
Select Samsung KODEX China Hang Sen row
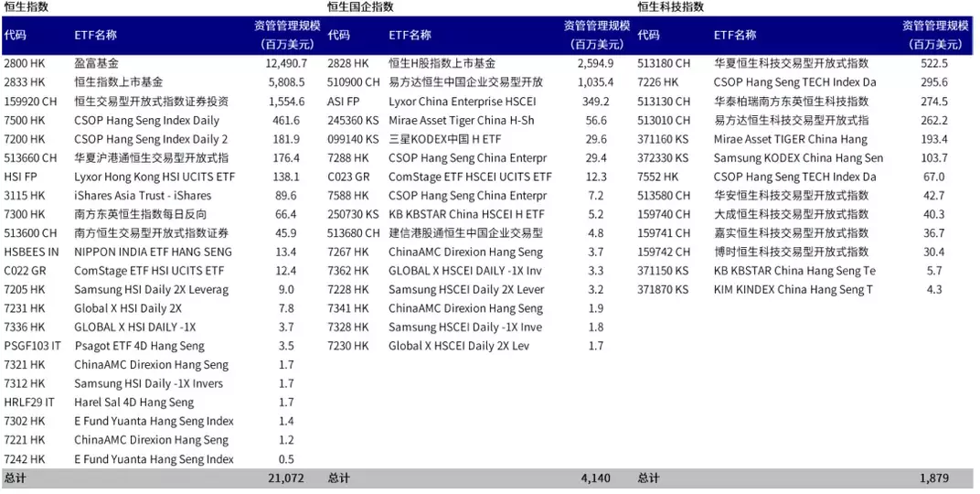798,157
